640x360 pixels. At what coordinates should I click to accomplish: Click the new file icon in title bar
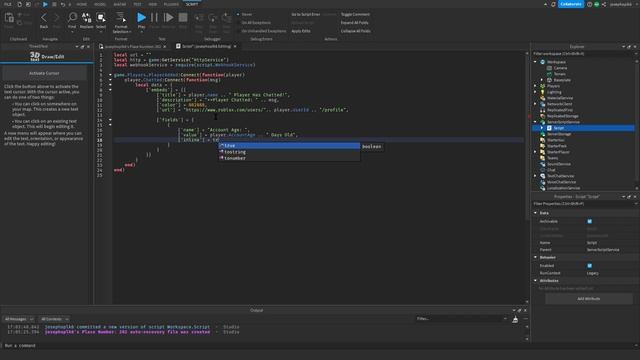click(x=19, y=4)
